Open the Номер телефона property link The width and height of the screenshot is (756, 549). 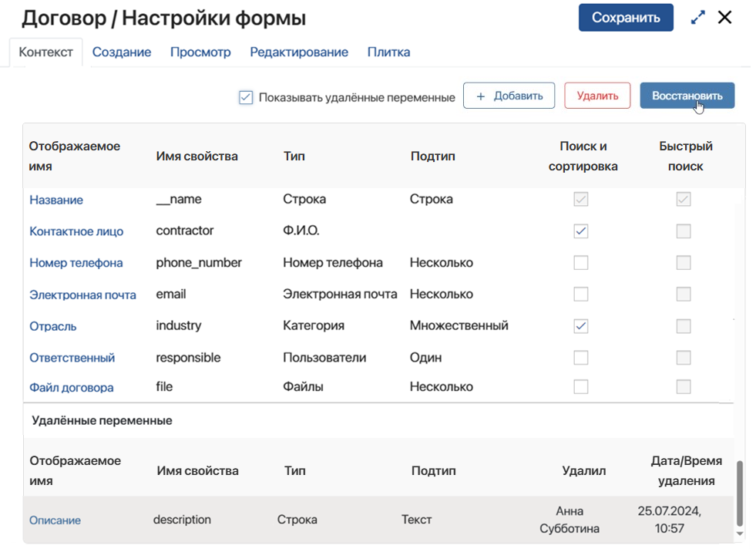pyautogui.click(x=76, y=263)
